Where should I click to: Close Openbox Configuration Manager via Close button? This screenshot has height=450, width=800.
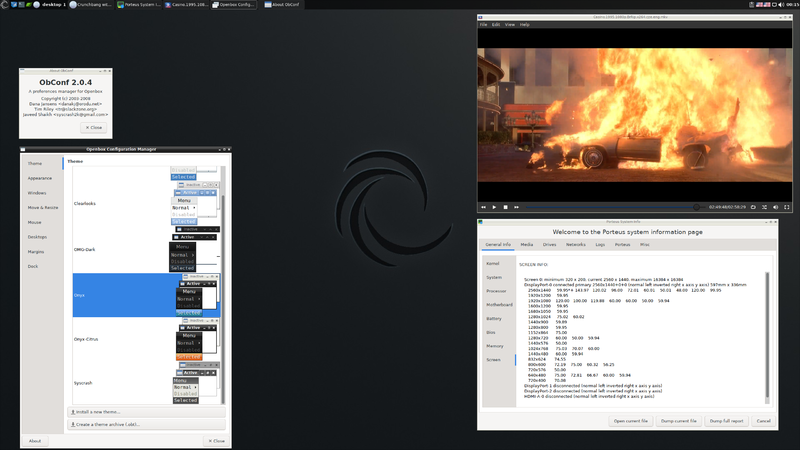(216, 441)
